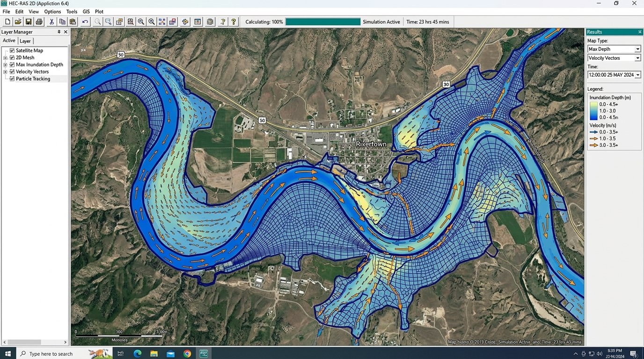
Task: Switch to the Layer tab
Action: coord(25,41)
